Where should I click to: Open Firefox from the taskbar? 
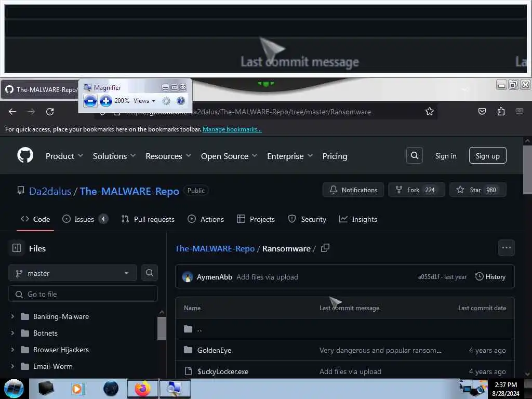[142, 389]
